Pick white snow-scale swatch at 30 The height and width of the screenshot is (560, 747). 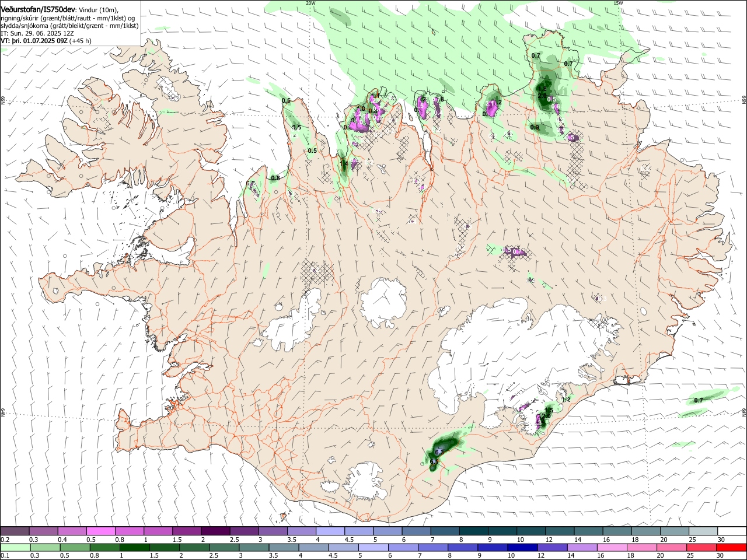732,531
